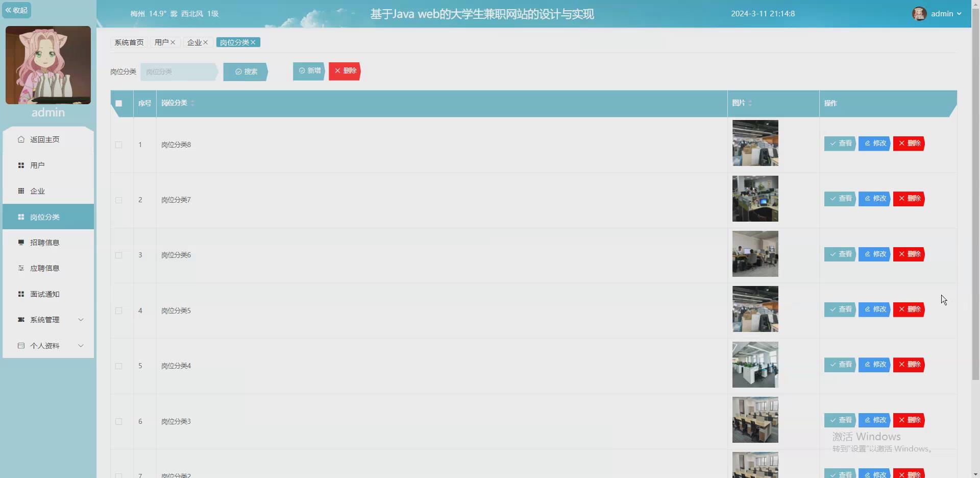Click the card icon beside 个人资料
The image size is (980, 478).
21,346
